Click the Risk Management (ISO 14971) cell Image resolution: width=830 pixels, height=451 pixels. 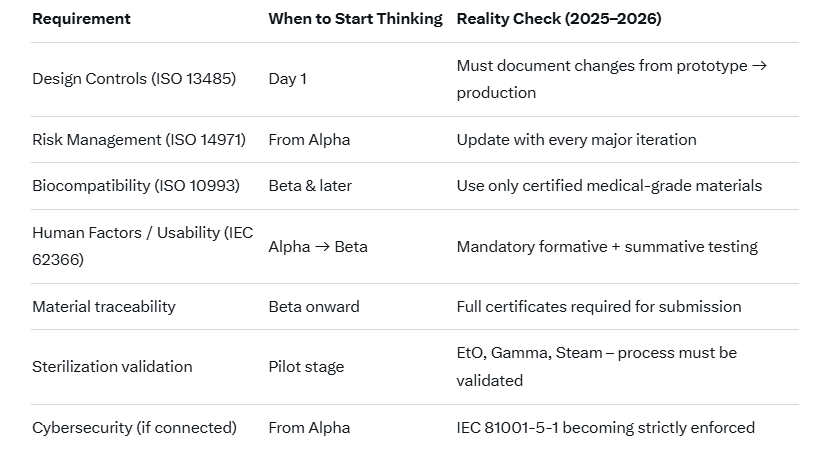tap(139, 140)
